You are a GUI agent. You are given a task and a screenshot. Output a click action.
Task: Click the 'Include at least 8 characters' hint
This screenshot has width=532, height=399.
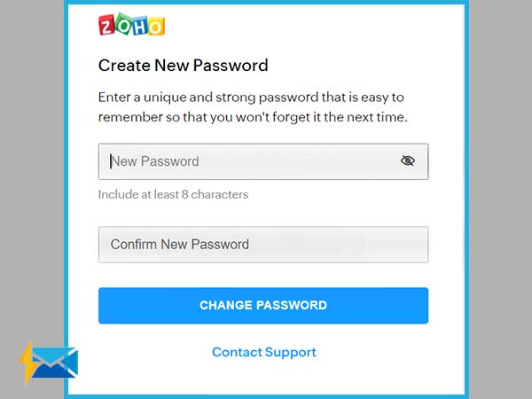tap(174, 194)
